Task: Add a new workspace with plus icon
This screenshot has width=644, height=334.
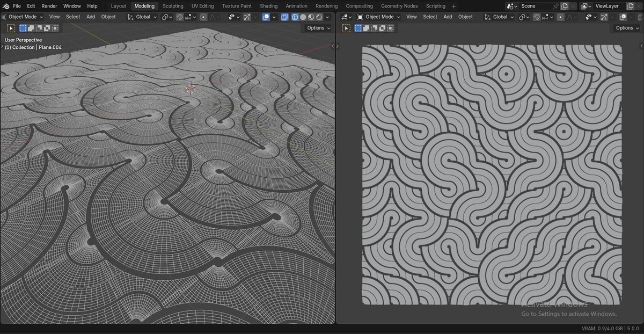Action: tap(453, 6)
